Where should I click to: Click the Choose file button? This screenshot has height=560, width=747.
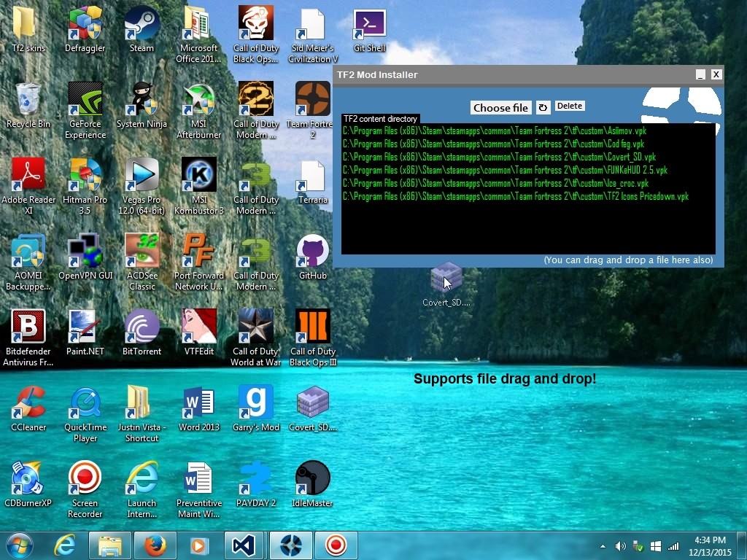(x=500, y=108)
